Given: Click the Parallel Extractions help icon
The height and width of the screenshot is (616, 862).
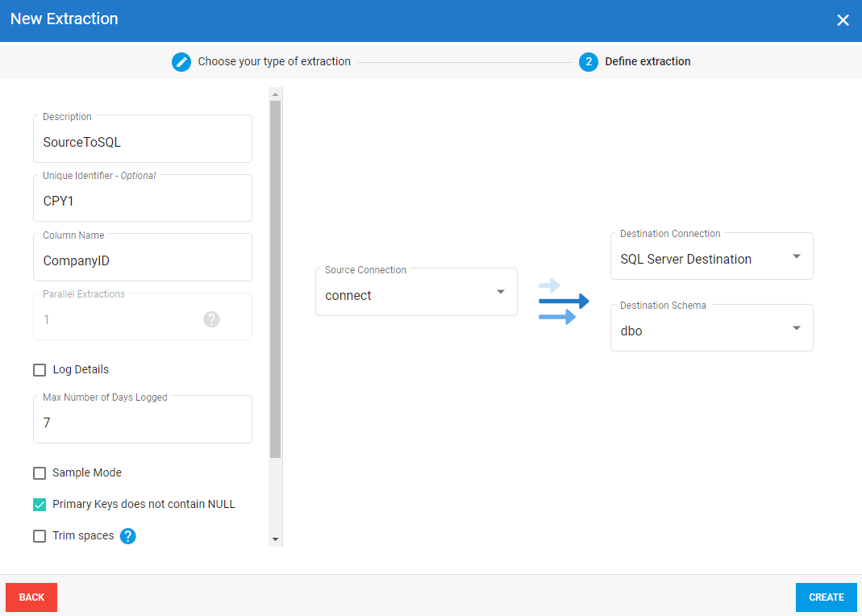Looking at the screenshot, I should [211, 319].
